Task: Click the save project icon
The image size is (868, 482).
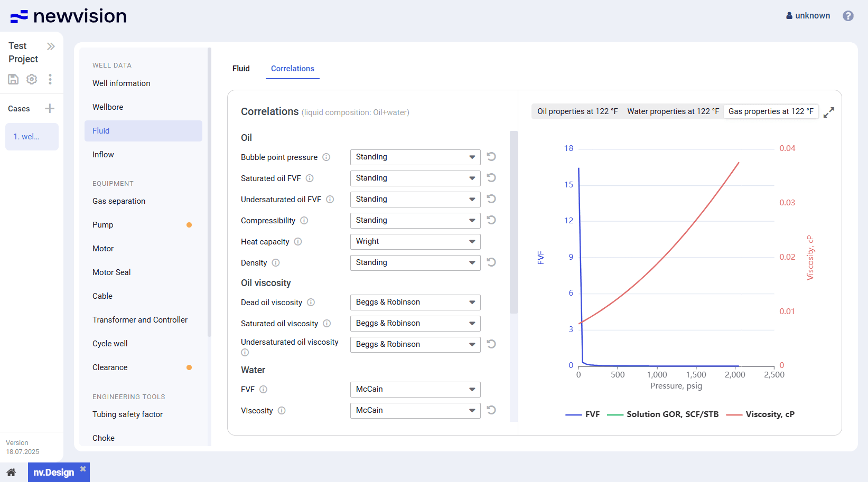Action: (x=13, y=79)
